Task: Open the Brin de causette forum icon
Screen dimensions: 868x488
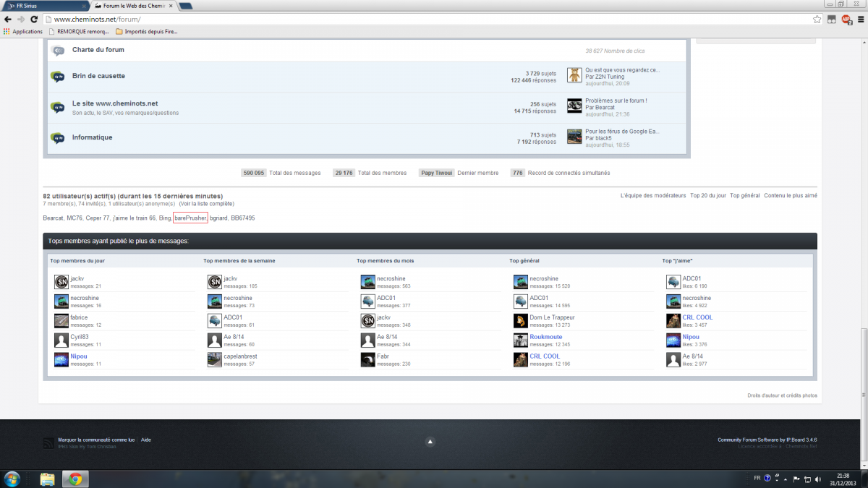Action: tap(58, 77)
